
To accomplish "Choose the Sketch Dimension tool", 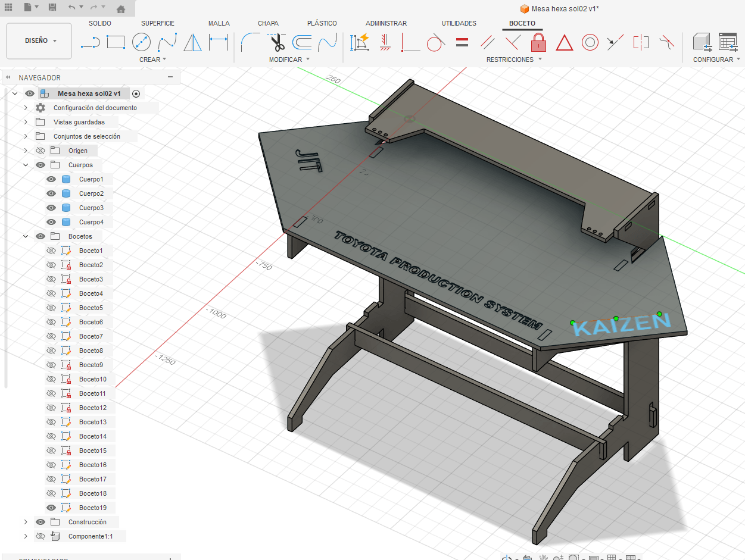I will 219,42.
